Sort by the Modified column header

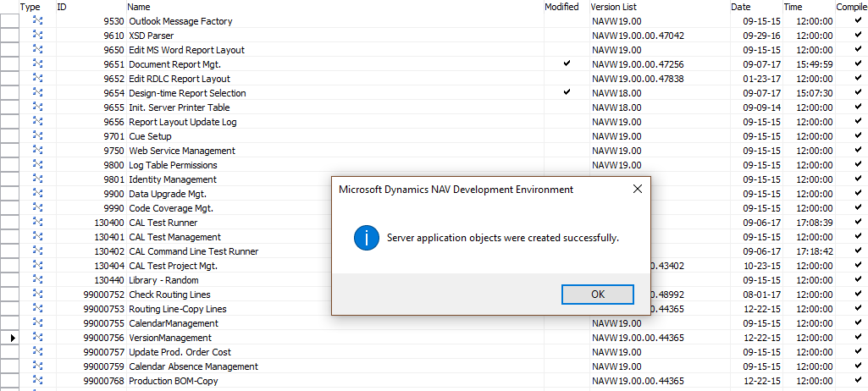pyautogui.click(x=561, y=7)
